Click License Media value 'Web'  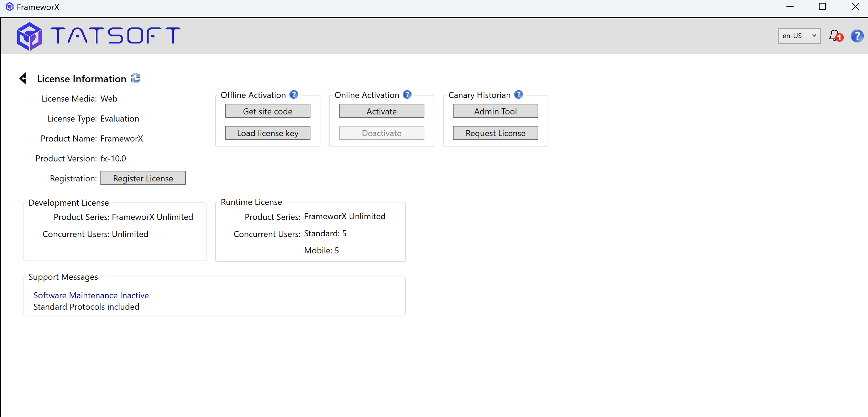(x=109, y=99)
